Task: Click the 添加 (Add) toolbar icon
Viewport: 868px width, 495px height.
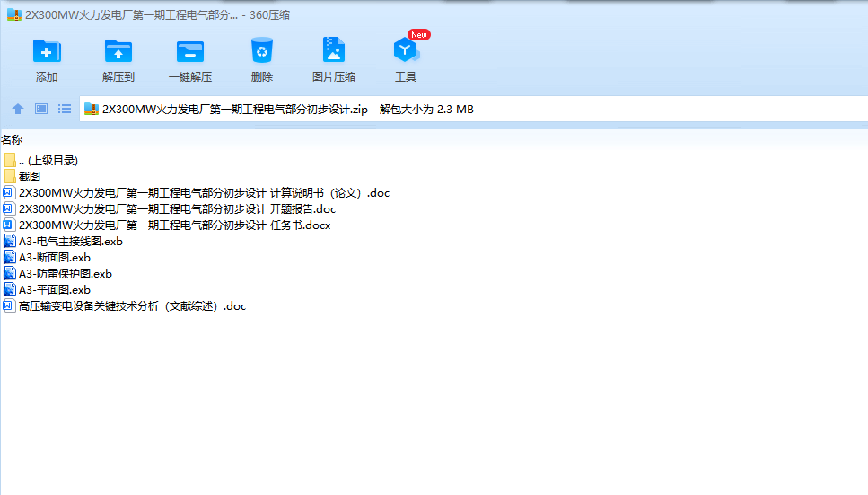Action: click(x=47, y=51)
